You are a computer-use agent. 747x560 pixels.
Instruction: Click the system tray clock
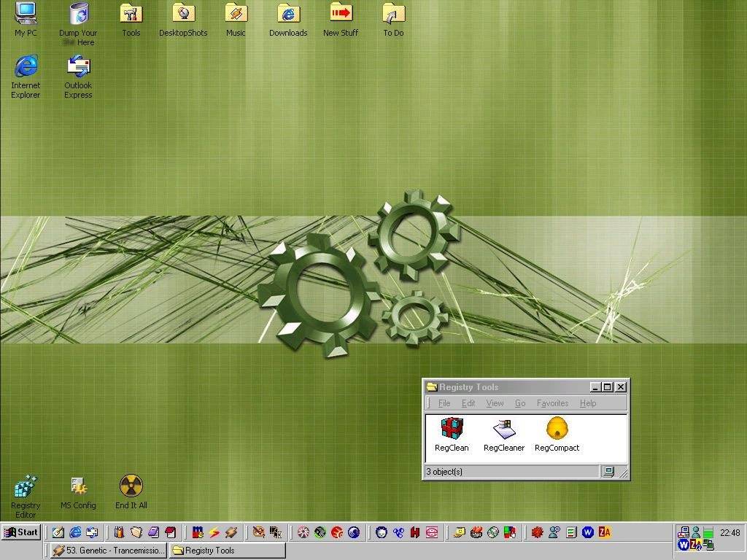729,533
